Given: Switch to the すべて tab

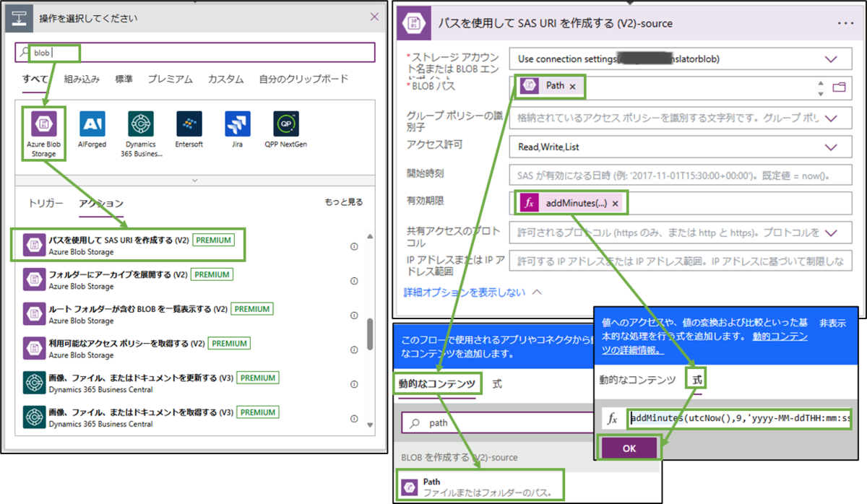Looking at the screenshot, I should click(35, 79).
